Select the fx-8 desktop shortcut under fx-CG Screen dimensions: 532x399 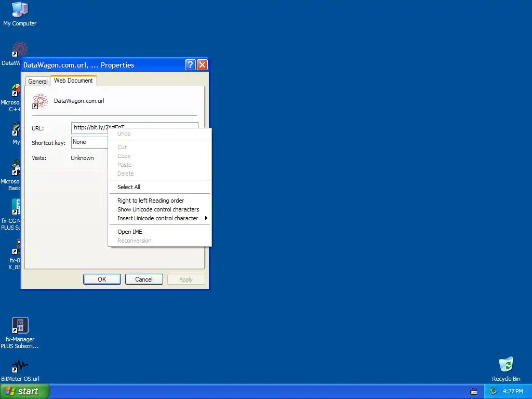coord(16,247)
